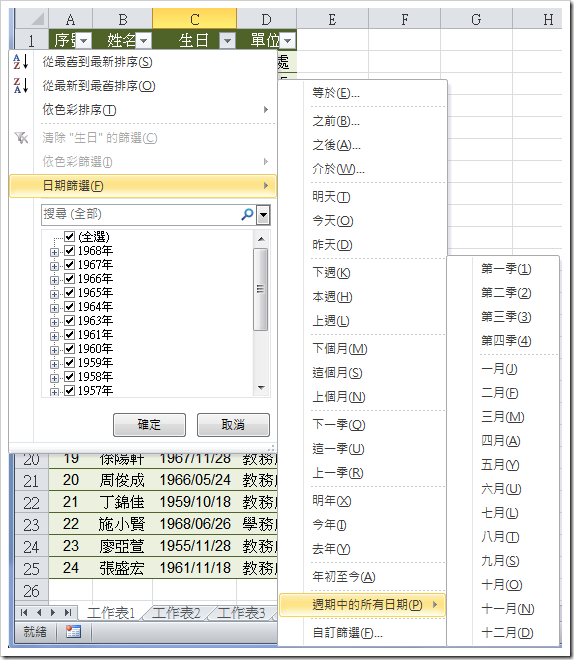Click cell with 周俊成
The height and width of the screenshot is (660, 574).
click(122, 480)
